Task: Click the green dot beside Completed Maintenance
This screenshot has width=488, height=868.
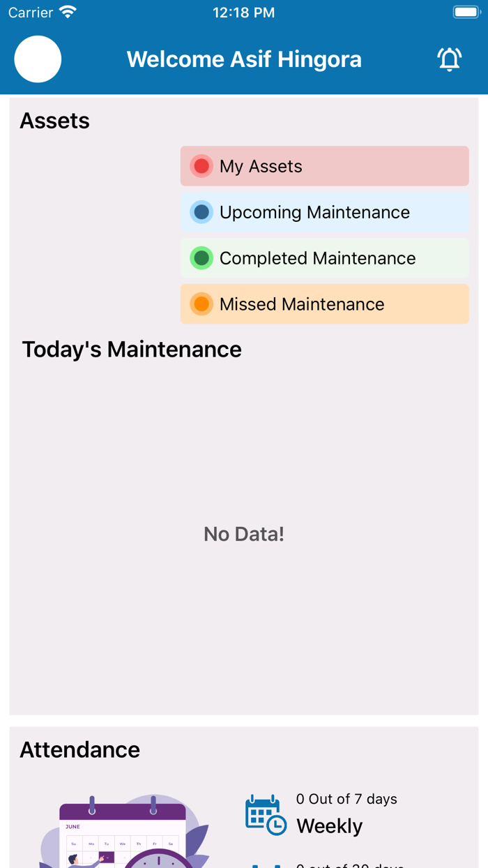Action: coord(201,258)
